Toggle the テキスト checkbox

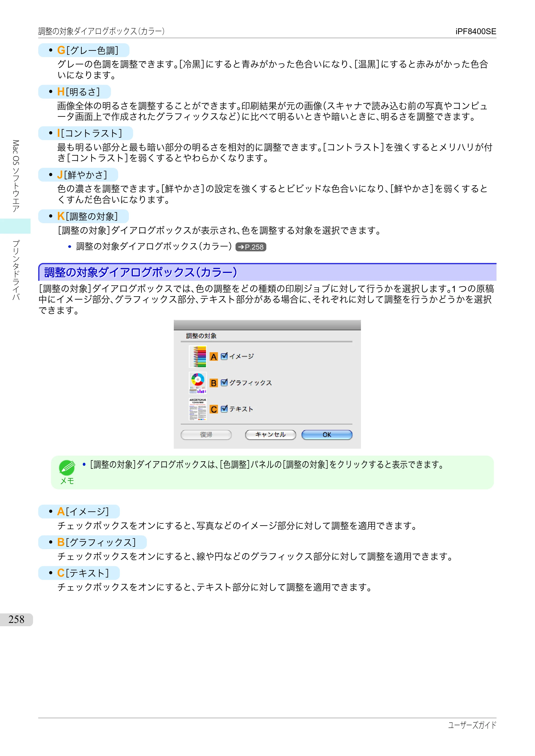pos(224,409)
